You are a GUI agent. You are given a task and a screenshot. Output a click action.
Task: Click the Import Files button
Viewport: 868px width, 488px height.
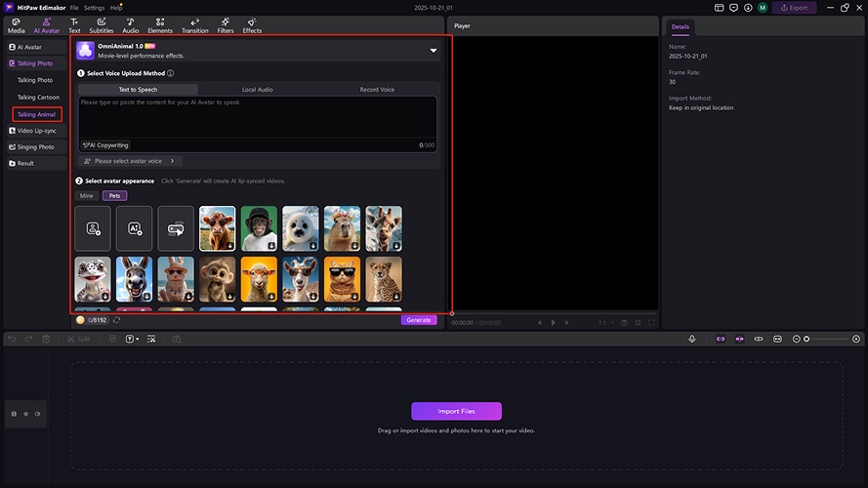(x=456, y=411)
